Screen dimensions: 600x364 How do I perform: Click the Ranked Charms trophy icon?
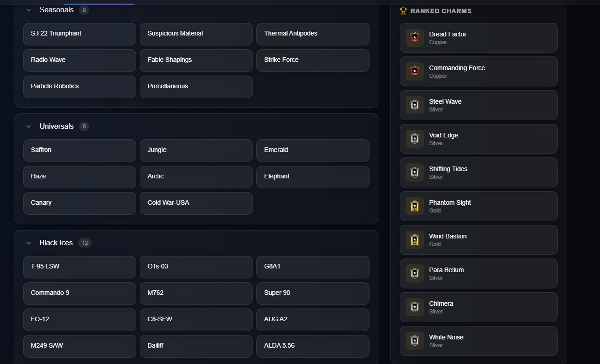(x=403, y=11)
